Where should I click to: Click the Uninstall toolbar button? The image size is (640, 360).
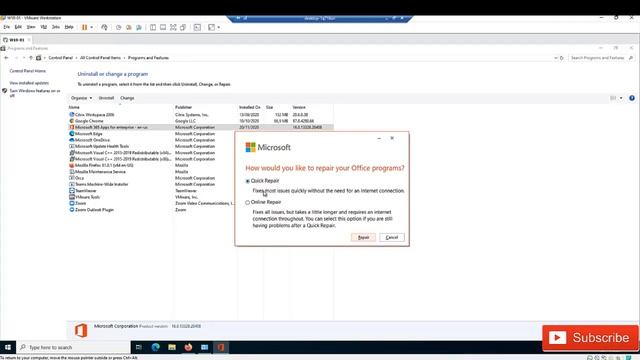click(107, 98)
